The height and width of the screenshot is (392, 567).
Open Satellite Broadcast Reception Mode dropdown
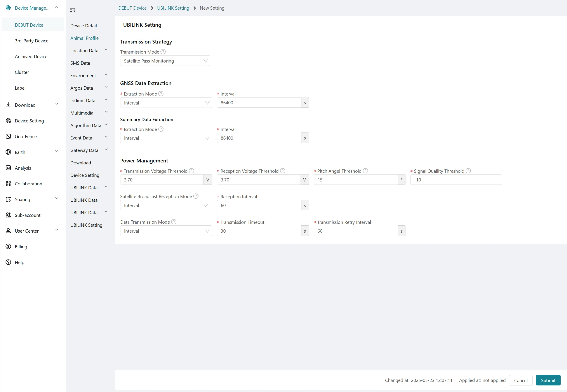pos(165,205)
